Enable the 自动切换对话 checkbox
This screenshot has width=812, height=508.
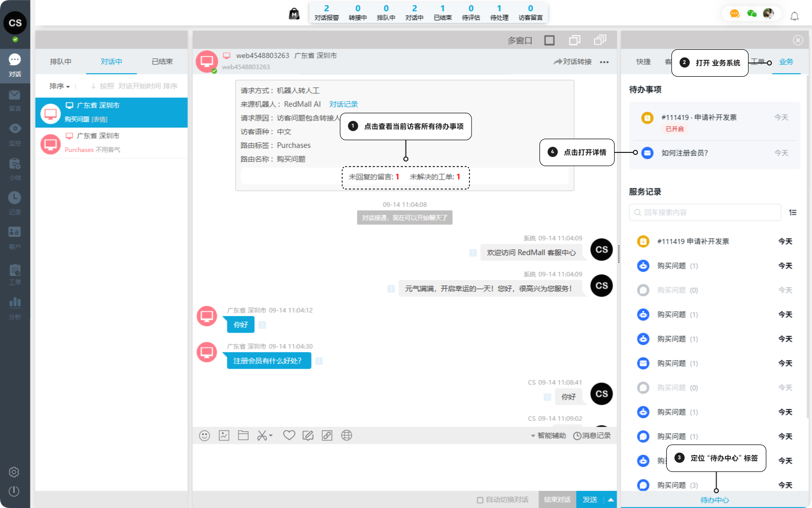[480, 500]
